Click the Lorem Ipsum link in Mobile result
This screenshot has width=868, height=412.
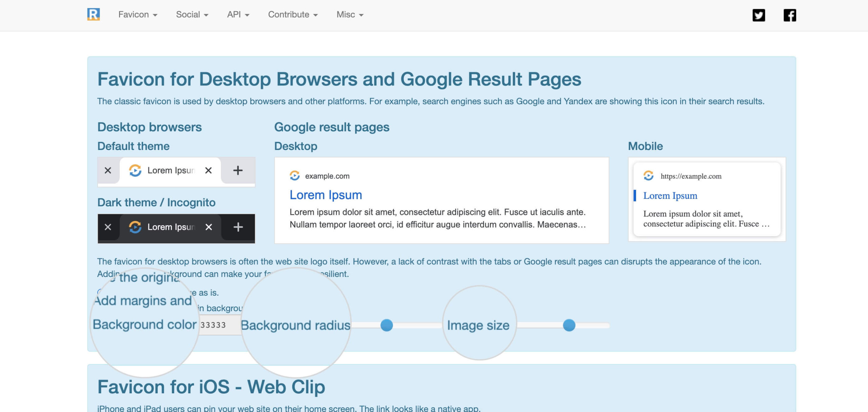click(670, 196)
